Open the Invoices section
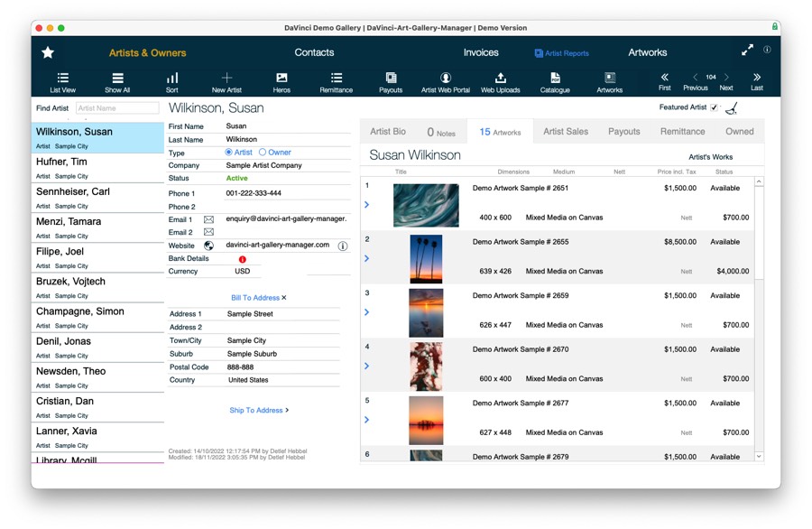Viewport: 812px width, 529px height. pos(481,53)
